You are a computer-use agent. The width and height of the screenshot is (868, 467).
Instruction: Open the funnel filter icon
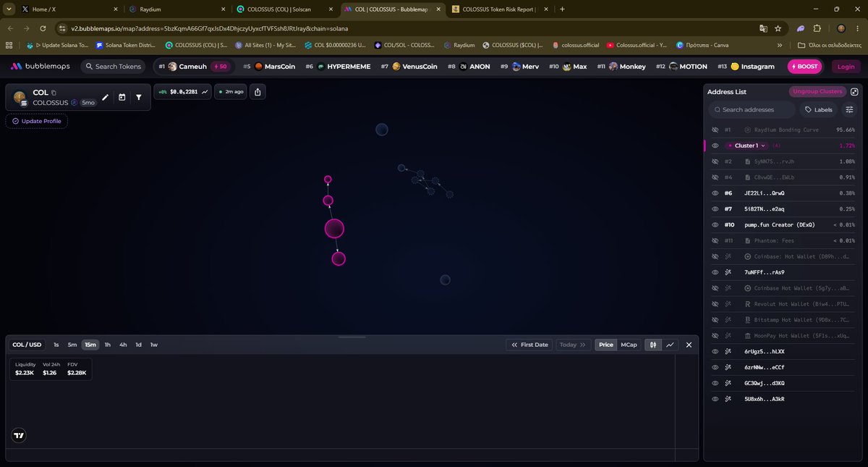[x=138, y=97]
